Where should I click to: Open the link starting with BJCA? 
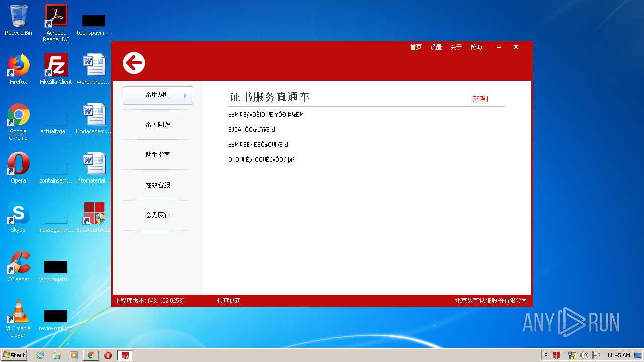point(253,130)
